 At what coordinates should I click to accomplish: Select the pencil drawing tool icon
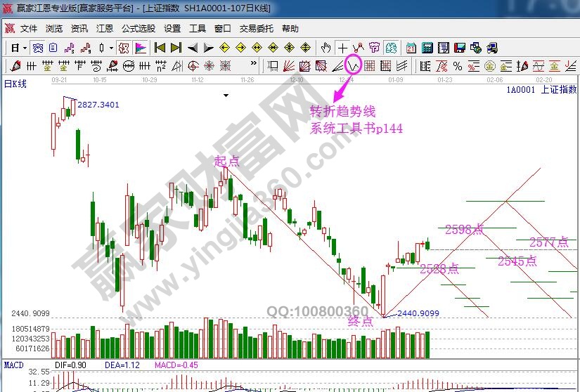click(13, 67)
